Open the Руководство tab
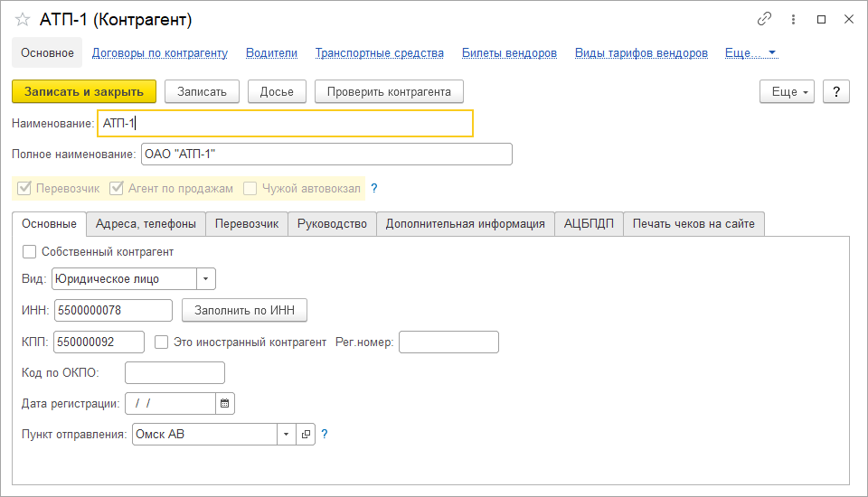This screenshot has width=868, height=497. coord(332,224)
